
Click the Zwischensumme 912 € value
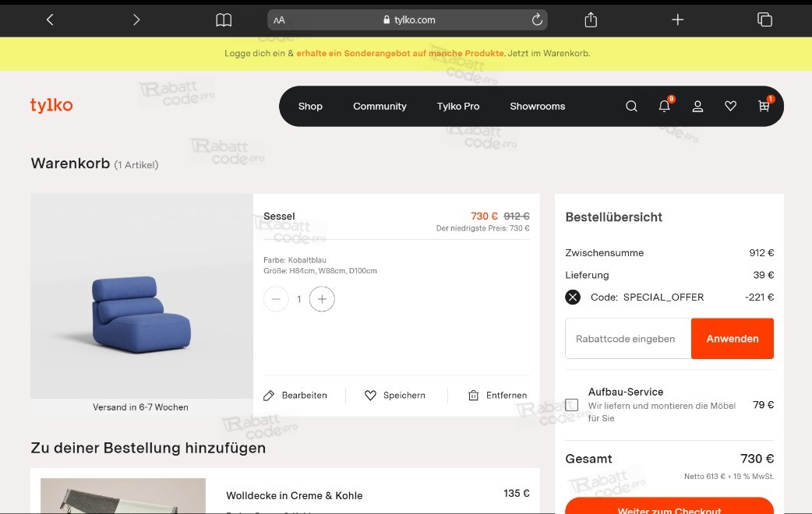tap(761, 252)
